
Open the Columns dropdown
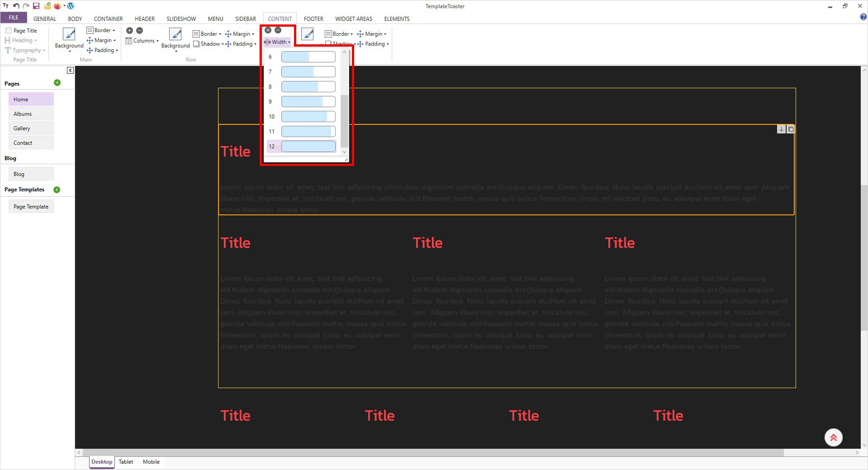click(144, 41)
